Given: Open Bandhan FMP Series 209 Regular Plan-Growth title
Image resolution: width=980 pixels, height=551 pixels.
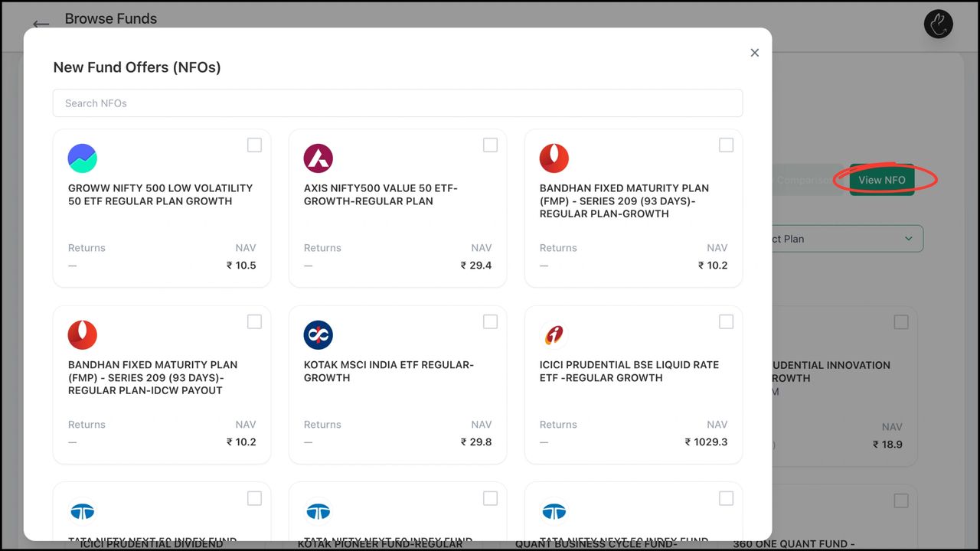Looking at the screenshot, I should [x=624, y=201].
